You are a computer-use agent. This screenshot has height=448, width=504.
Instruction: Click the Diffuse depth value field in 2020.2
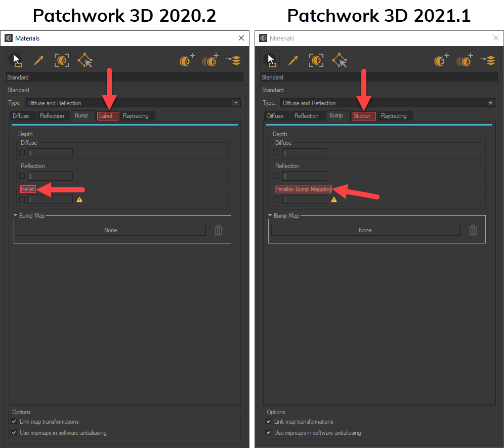[50, 153]
